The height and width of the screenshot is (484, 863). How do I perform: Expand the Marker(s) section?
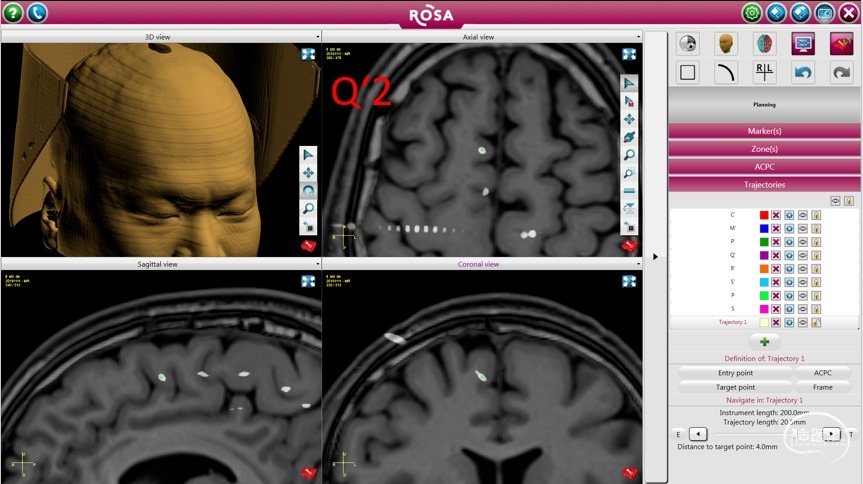(764, 131)
